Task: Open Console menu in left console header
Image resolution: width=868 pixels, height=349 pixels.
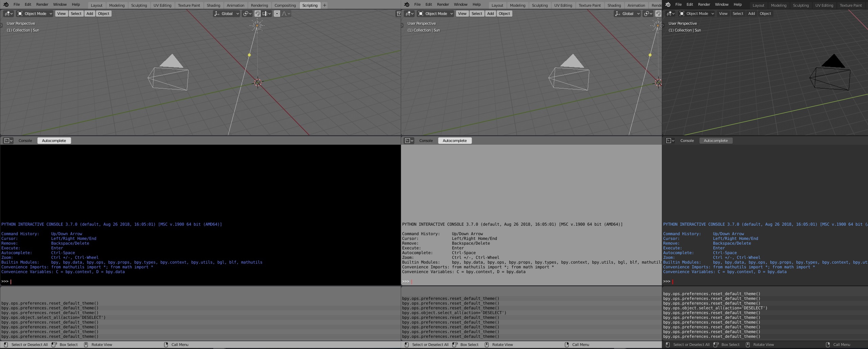Action: coord(25,141)
